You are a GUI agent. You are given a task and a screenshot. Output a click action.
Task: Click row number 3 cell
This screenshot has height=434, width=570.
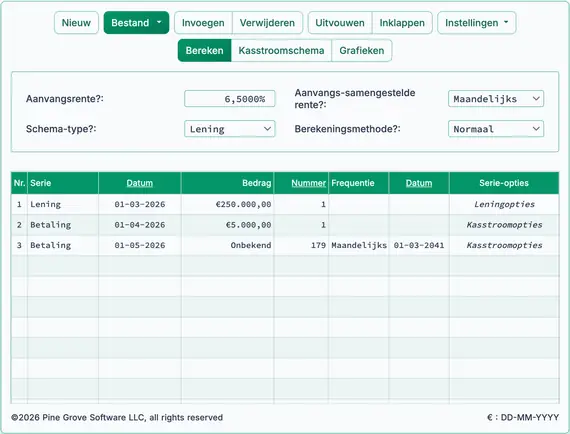coord(19,245)
